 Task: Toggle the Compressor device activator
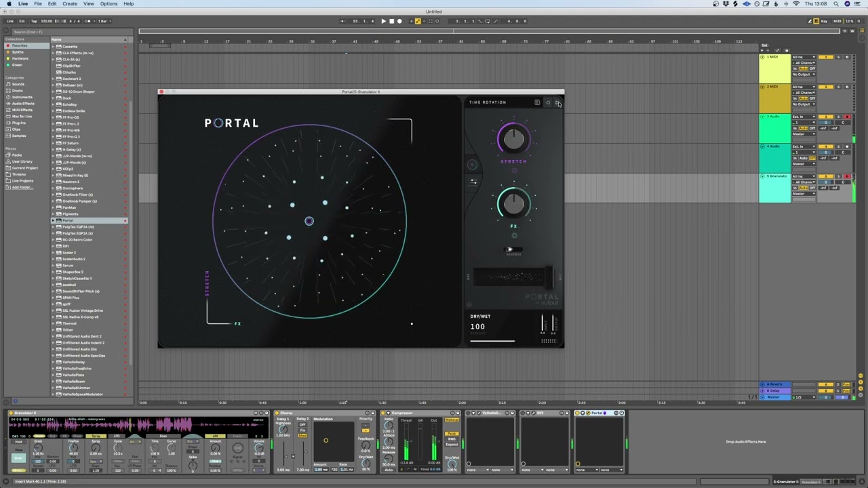tap(384, 413)
